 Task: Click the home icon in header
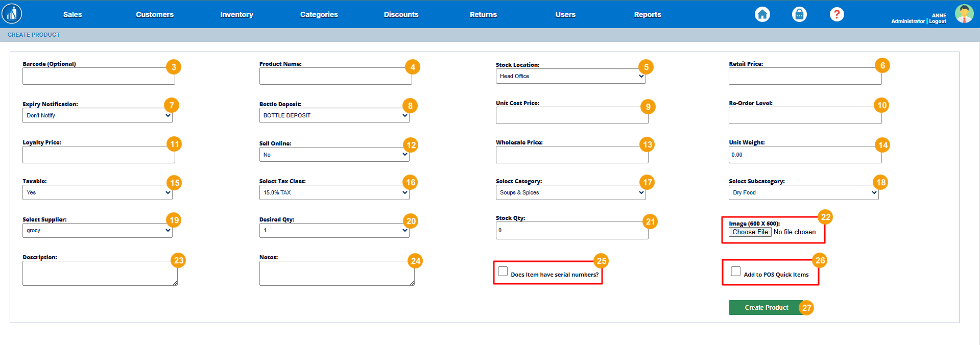pos(762,14)
